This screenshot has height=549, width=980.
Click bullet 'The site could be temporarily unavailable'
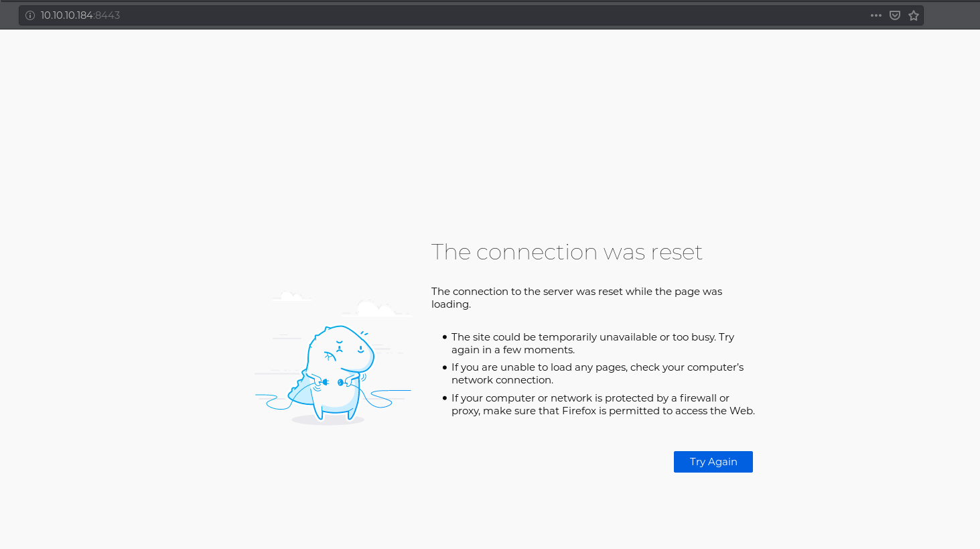click(593, 343)
